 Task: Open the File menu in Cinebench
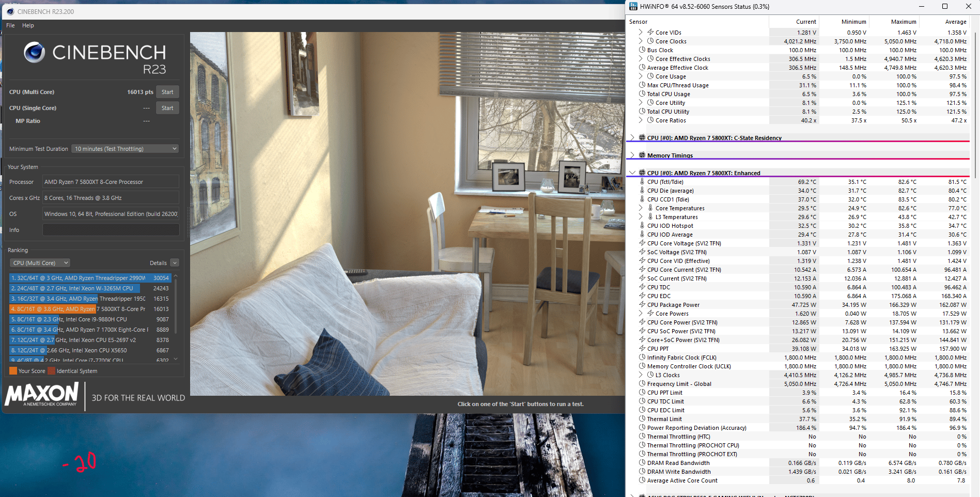pos(10,25)
